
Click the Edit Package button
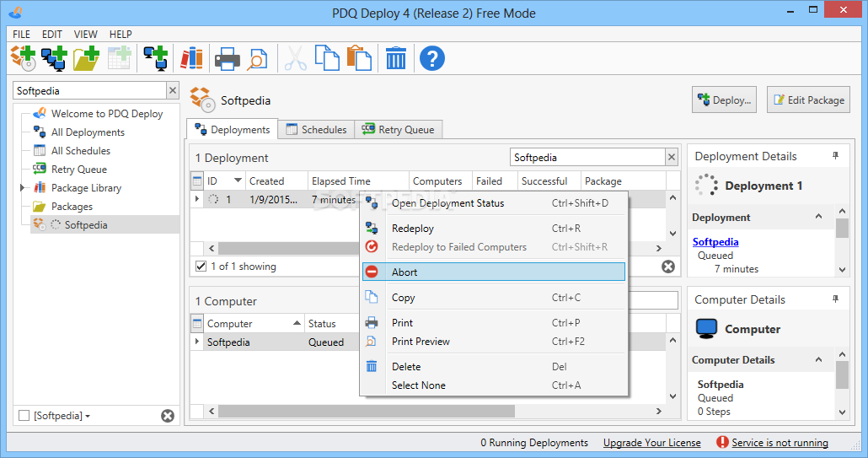pos(808,100)
